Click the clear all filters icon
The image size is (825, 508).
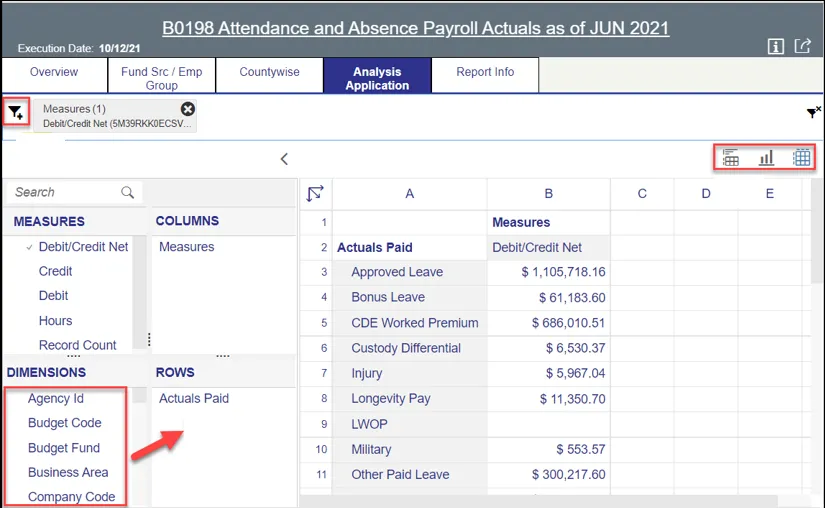coord(813,113)
